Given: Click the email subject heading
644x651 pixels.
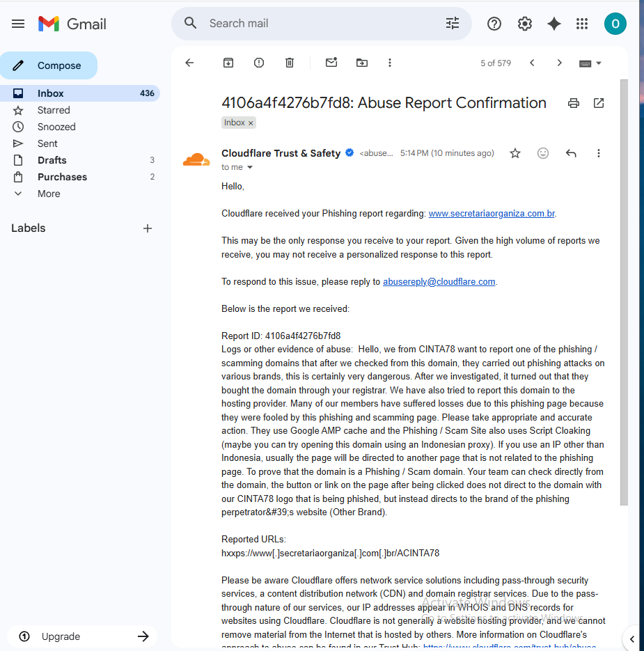Looking at the screenshot, I should [384, 102].
